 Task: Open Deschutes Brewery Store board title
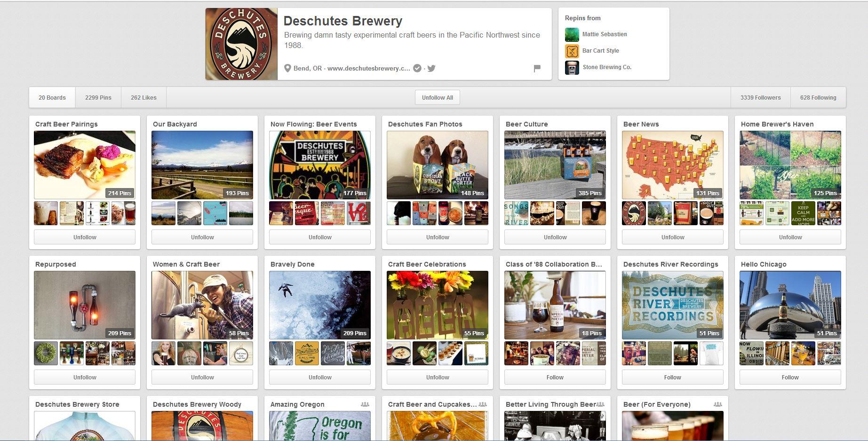77,404
